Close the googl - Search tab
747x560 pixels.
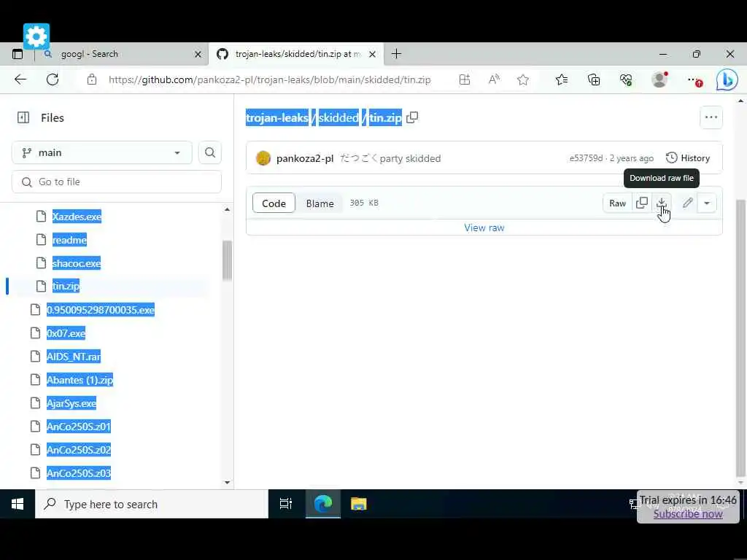[198, 54]
